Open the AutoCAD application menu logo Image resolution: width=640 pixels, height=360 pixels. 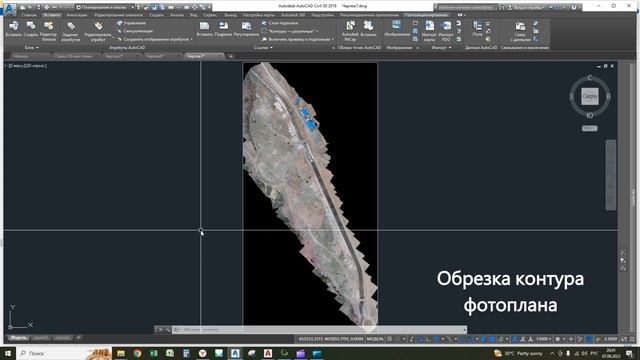[10, 9]
